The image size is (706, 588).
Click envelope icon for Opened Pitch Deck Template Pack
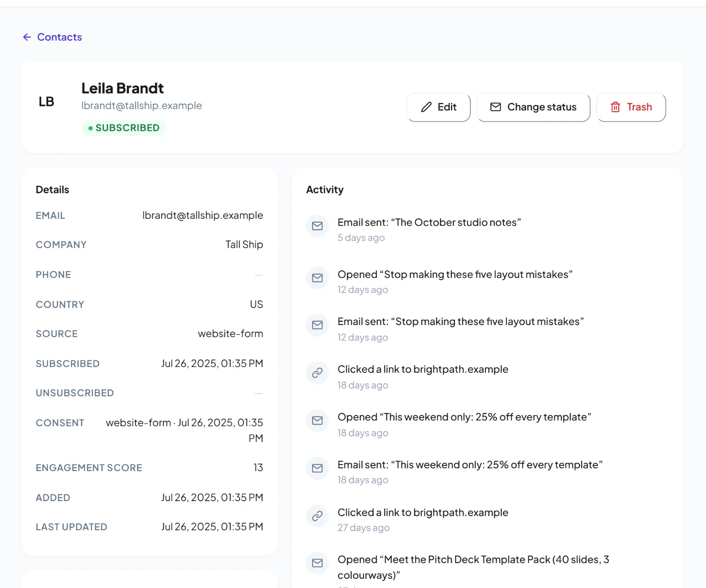(317, 563)
